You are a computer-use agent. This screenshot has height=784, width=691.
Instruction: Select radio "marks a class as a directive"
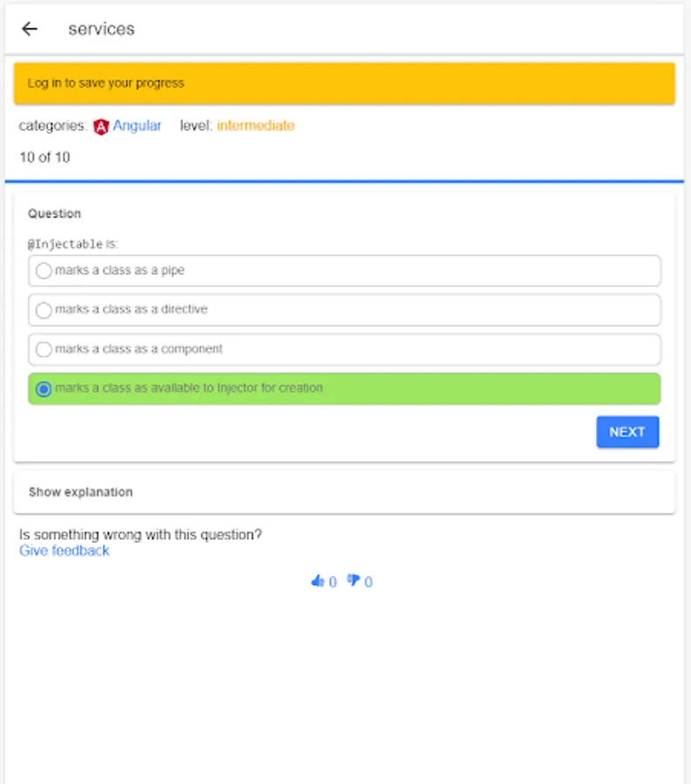pos(44,310)
